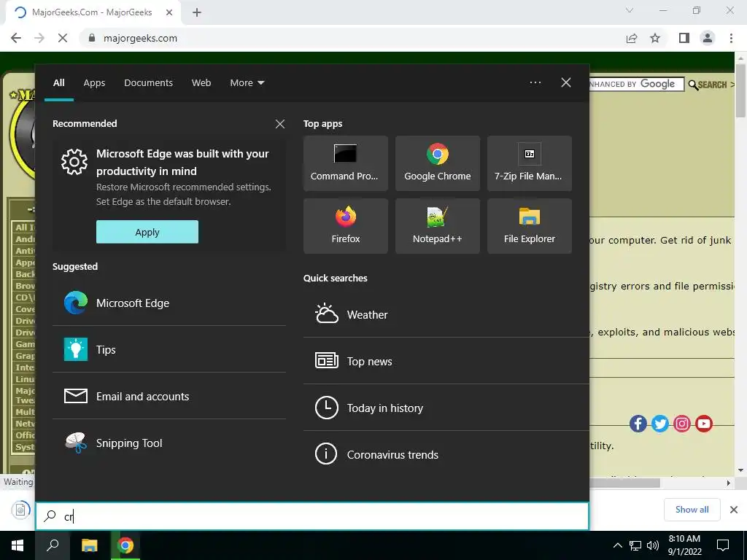Image resolution: width=747 pixels, height=560 pixels.
Task: Open MajorGeeks Facebook page icon
Action: click(638, 424)
